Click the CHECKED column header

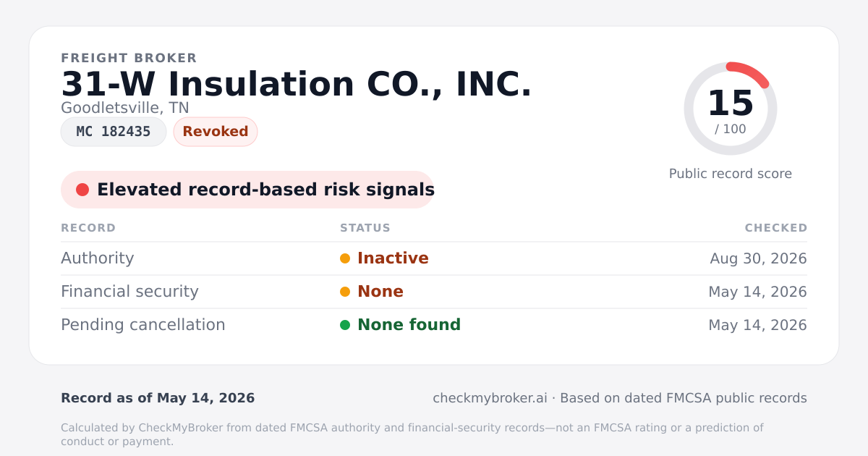(776, 228)
